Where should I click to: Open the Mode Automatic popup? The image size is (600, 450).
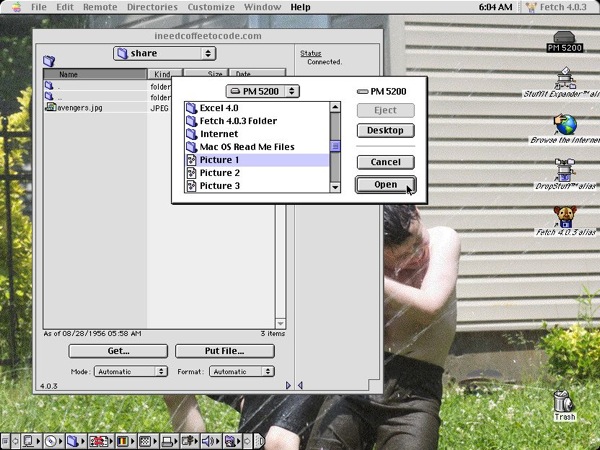pyautogui.click(x=131, y=371)
